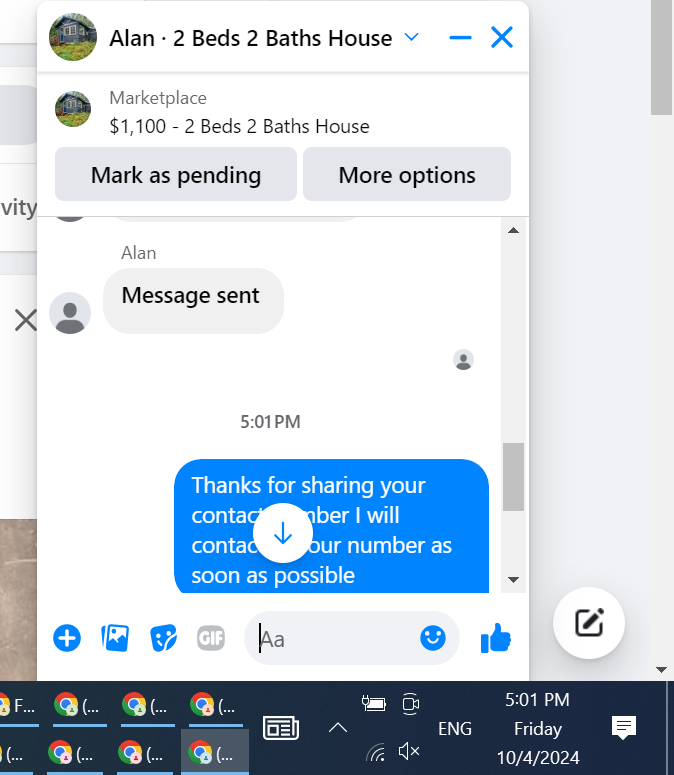Start a new message with the compose icon
The height and width of the screenshot is (775, 674).
point(589,622)
